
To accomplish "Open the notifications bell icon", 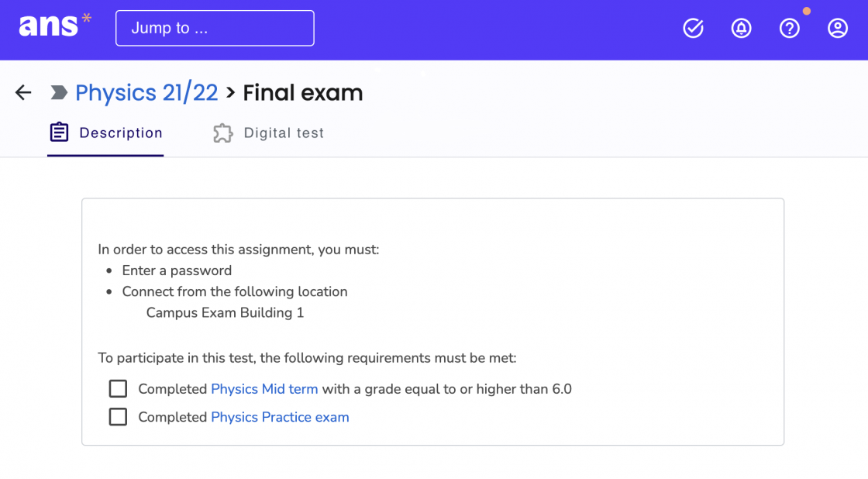I will point(741,28).
